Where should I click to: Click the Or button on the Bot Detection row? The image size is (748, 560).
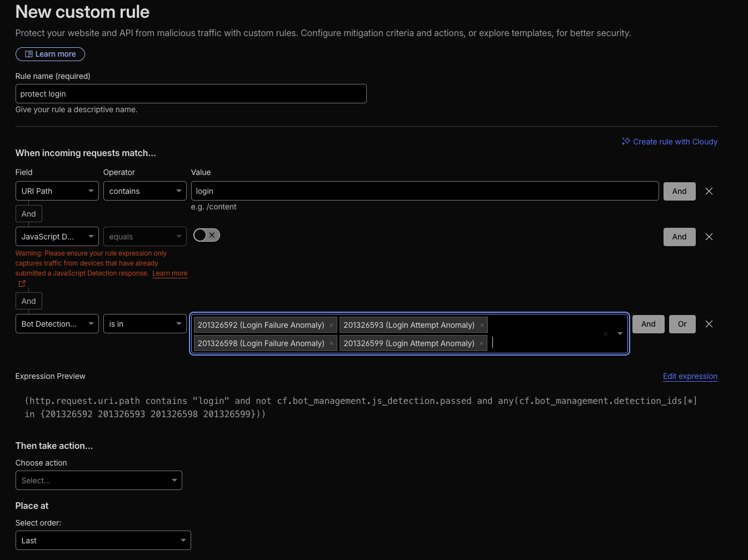(x=682, y=324)
